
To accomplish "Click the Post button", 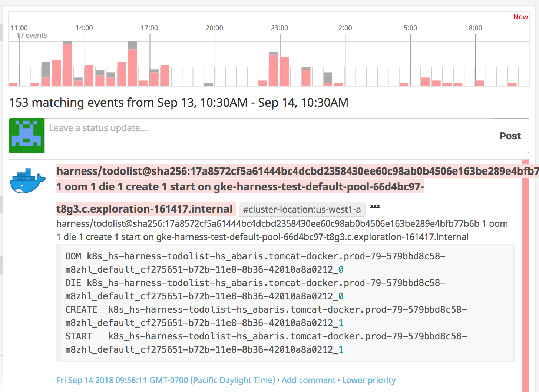I will 510,136.
